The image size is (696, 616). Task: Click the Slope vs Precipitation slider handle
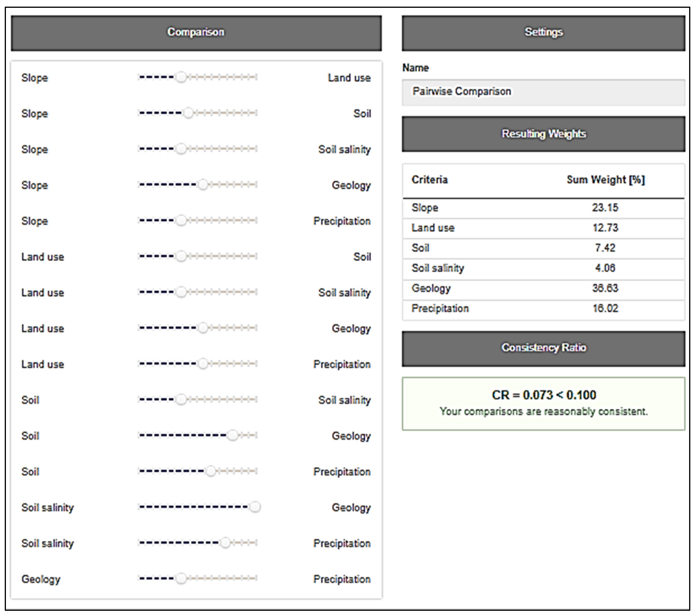pos(181,220)
